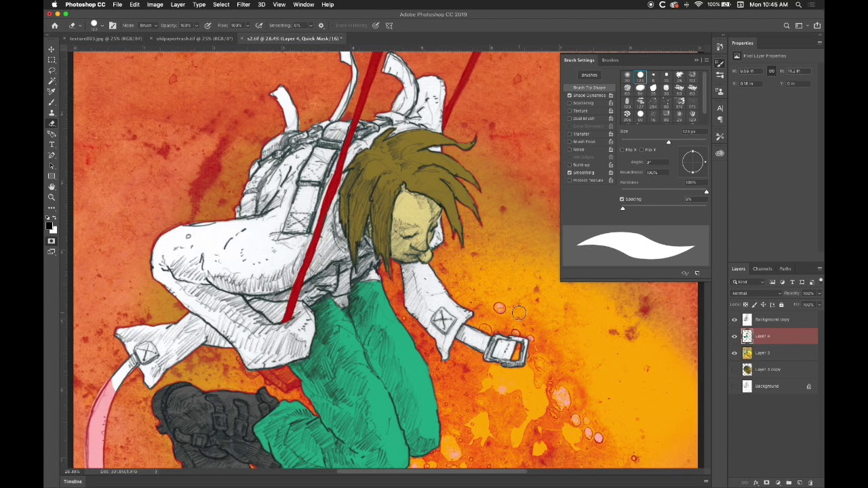The height and width of the screenshot is (488, 868).
Task: Click the Brushes button in Brush Settings
Action: click(x=589, y=75)
